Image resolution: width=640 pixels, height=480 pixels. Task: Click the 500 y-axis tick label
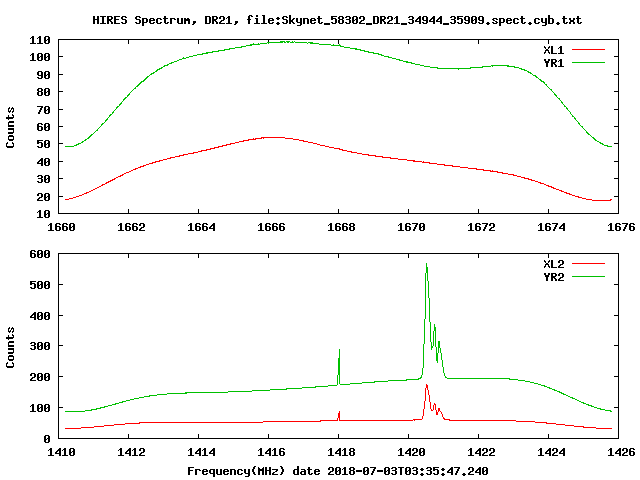pos(40,285)
